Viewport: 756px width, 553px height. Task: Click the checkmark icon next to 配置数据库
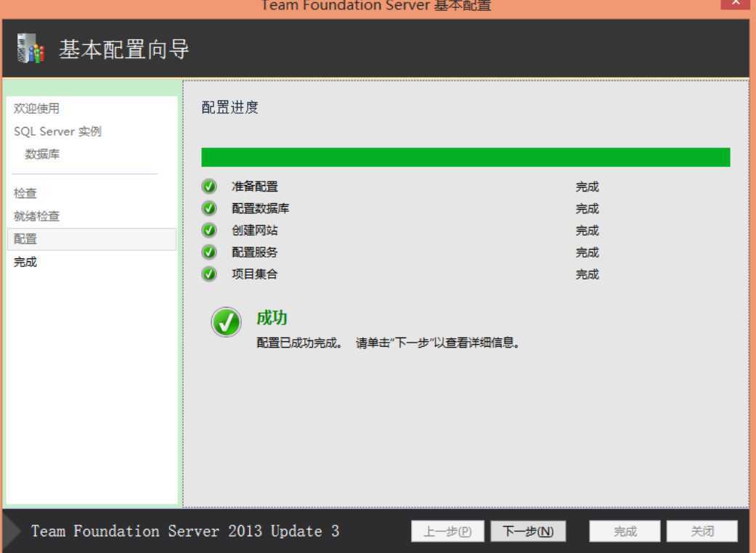pos(211,208)
